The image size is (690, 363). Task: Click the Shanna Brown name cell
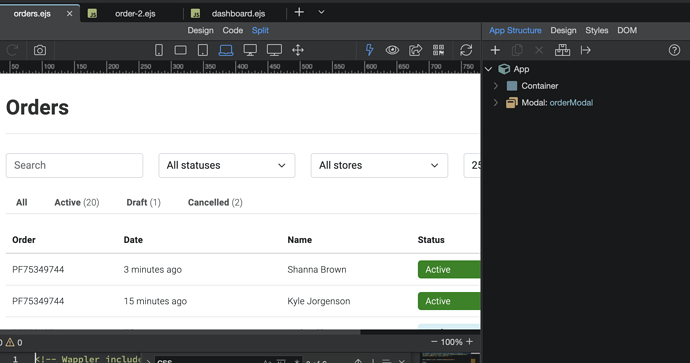317,269
